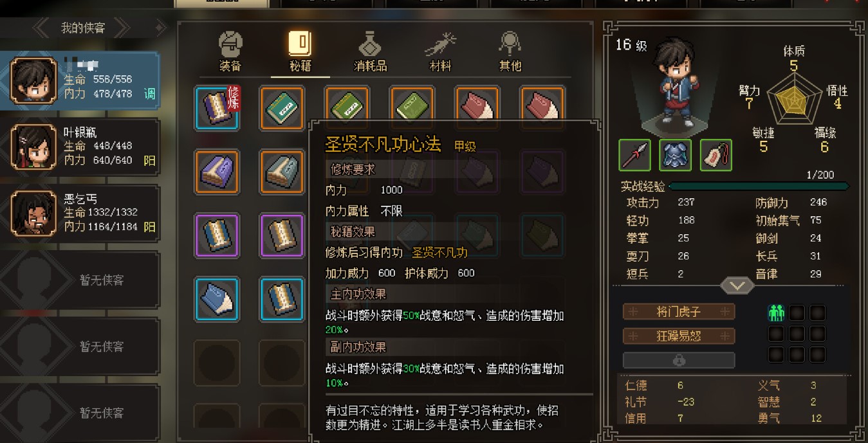Select hero 恶乞丐 in roster

pyautogui.click(x=80, y=213)
